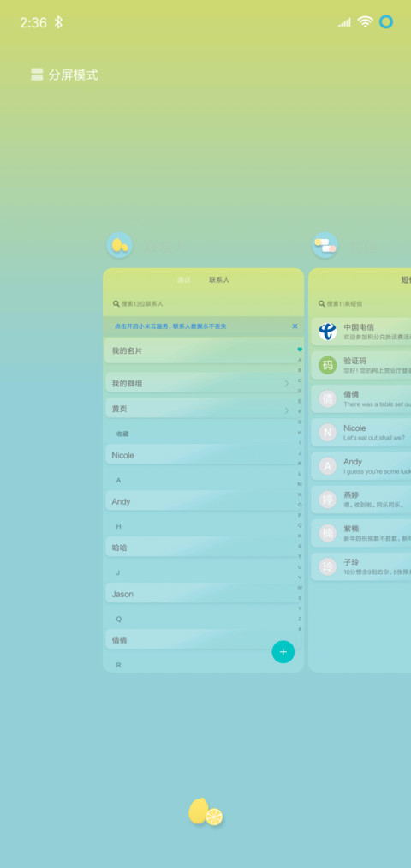Viewport: 411px width, 868px height.
Task: Tap the Wi-Fi status icon
Action: pos(365,21)
